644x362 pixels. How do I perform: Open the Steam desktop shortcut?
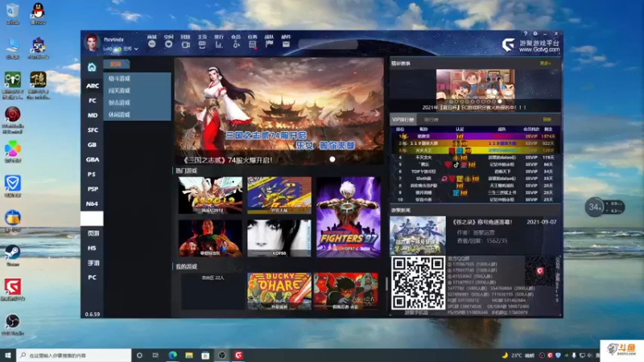(x=13, y=255)
